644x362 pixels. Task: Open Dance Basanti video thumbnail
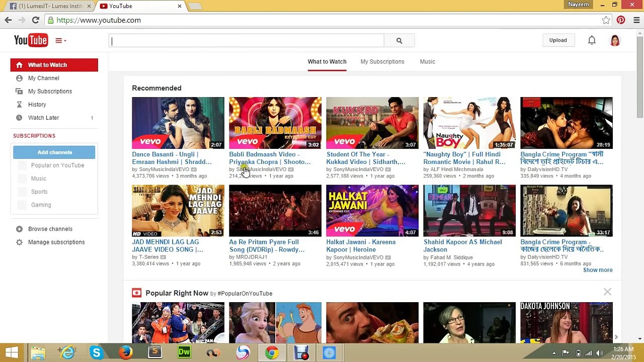178,123
